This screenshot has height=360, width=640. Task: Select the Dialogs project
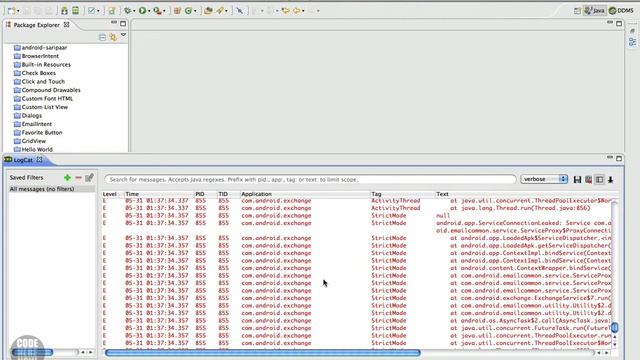point(27,116)
